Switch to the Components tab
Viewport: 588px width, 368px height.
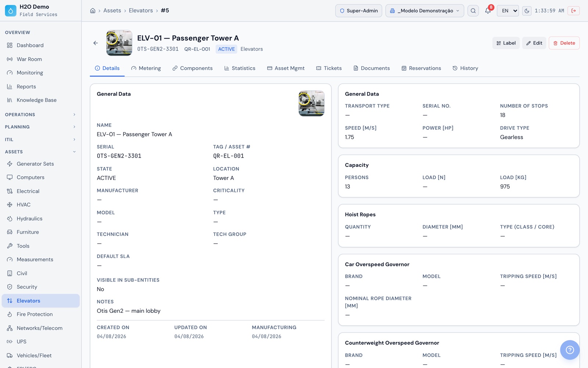[193, 68]
